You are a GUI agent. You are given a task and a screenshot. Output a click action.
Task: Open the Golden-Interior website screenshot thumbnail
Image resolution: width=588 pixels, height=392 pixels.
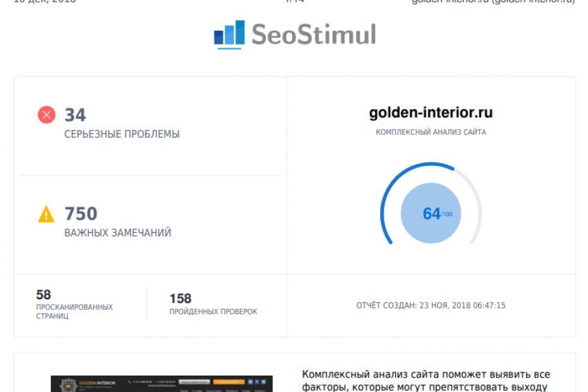click(x=161, y=384)
